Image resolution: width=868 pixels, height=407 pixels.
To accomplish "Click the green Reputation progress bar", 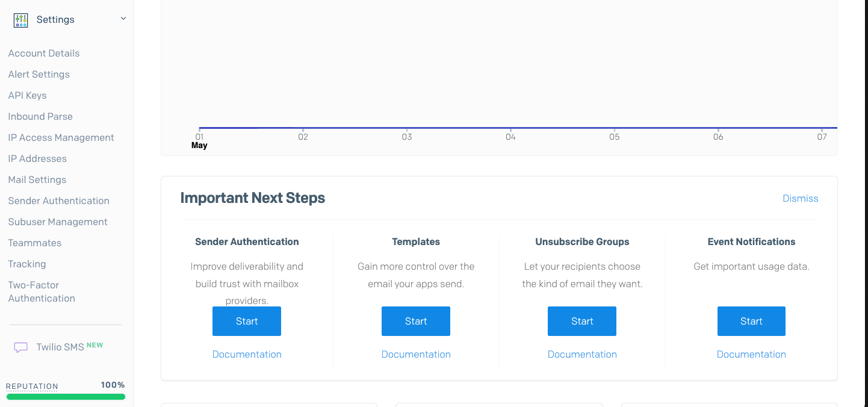I will click(x=66, y=397).
